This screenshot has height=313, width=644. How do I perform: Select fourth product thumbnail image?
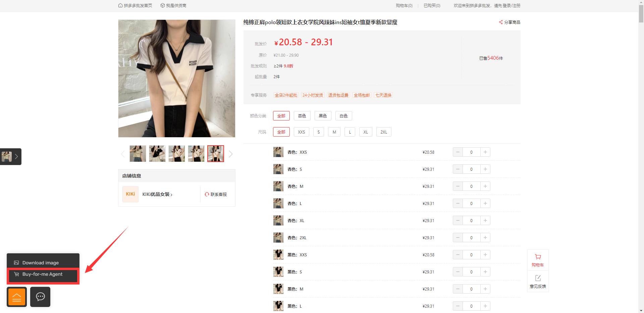coord(196,154)
